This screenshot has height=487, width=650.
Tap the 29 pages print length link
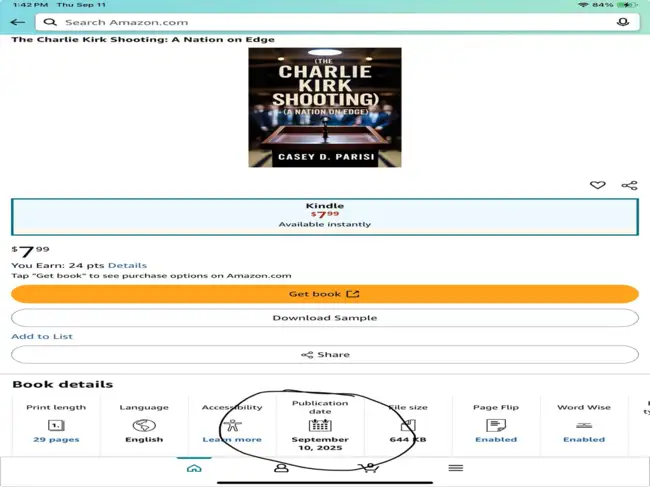pos(56,439)
